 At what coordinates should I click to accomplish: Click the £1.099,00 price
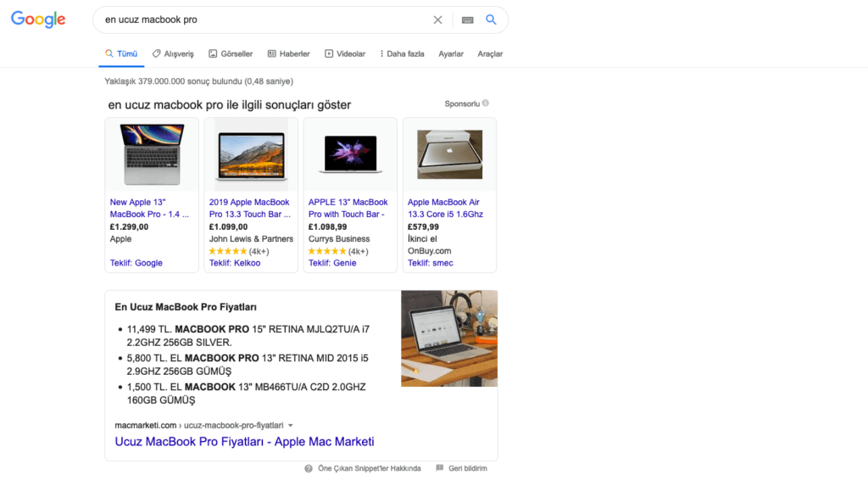click(229, 226)
